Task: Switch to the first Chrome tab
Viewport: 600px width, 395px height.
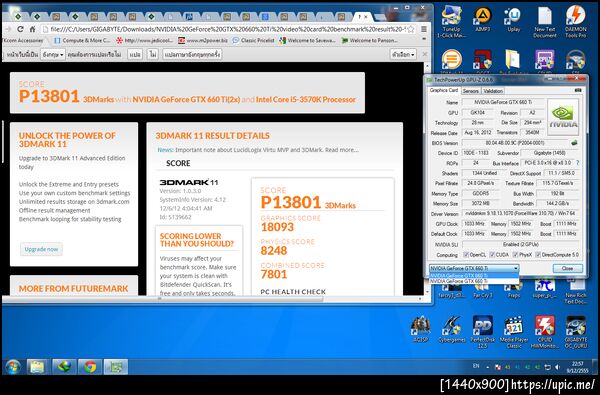Action: click(18, 16)
